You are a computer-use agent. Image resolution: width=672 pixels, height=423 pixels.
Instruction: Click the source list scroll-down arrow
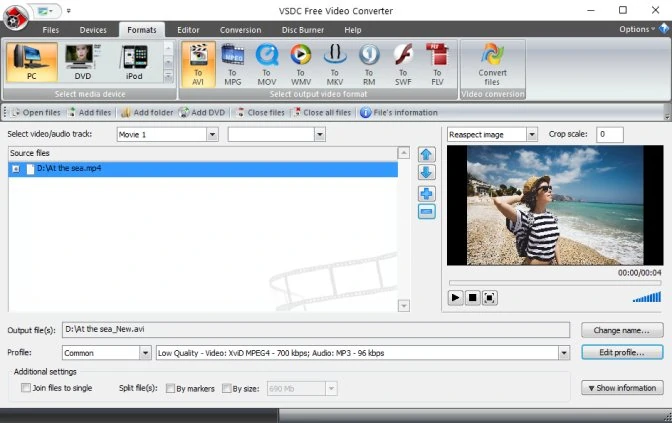(x=403, y=306)
